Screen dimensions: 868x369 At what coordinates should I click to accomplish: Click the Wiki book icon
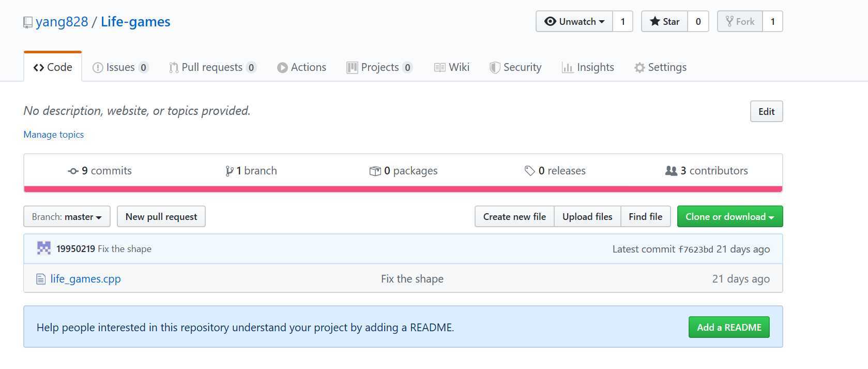point(440,68)
